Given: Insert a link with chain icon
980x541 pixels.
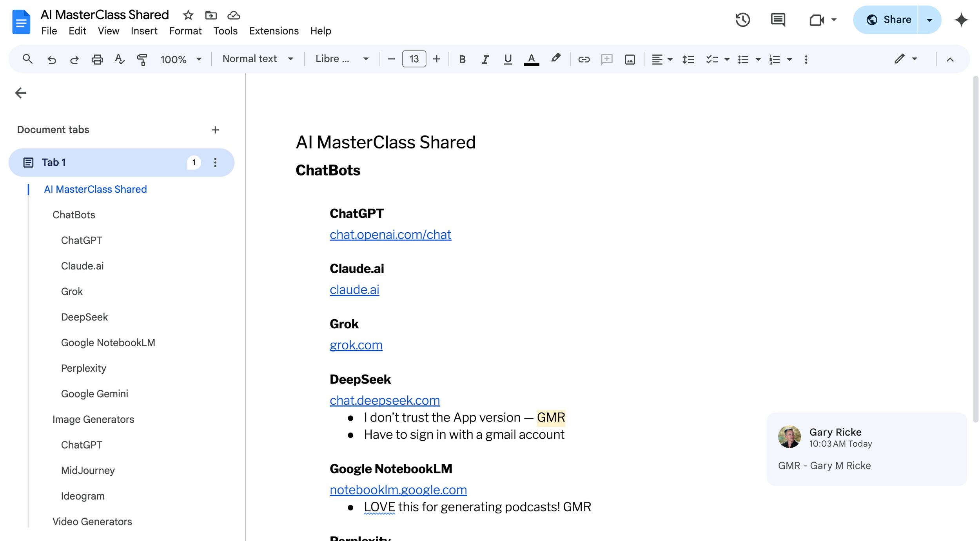Looking at the screenshot, I should [x=584, y=59].
